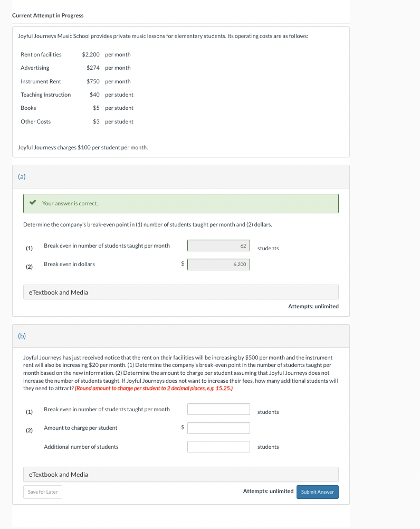This screenshot has width=420, height=529.
Task: Click the red rounding instruction text
Action: pyautogui.click(x=154, y=389)
